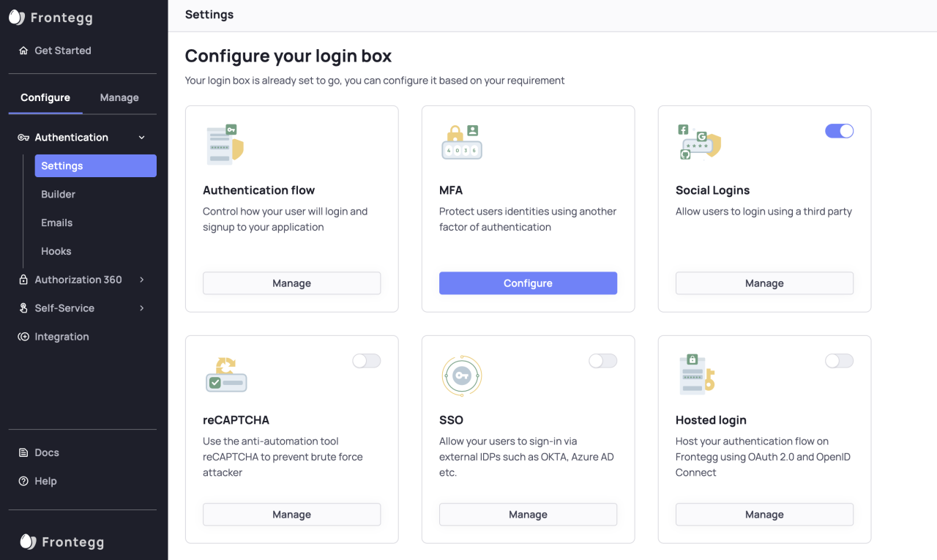
Task: Click the MFA Configure button
Action: pyautogui.click(x=528, y=283)
